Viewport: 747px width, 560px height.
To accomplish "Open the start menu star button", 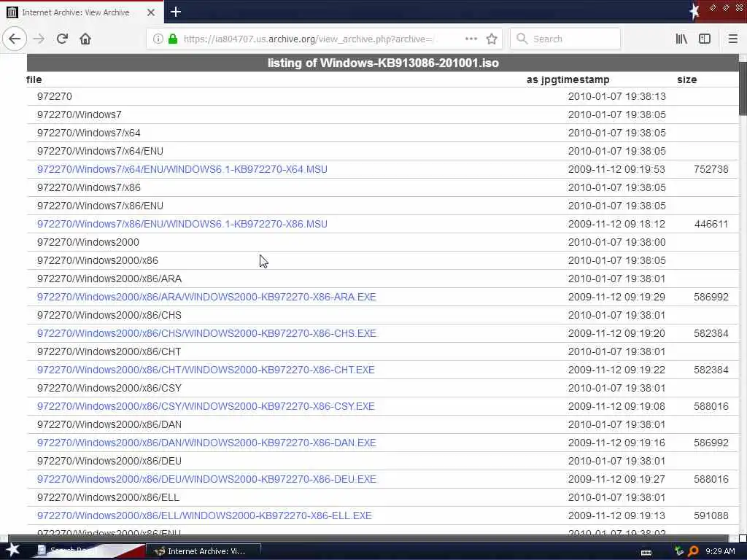I will click(x=13, y=550).
